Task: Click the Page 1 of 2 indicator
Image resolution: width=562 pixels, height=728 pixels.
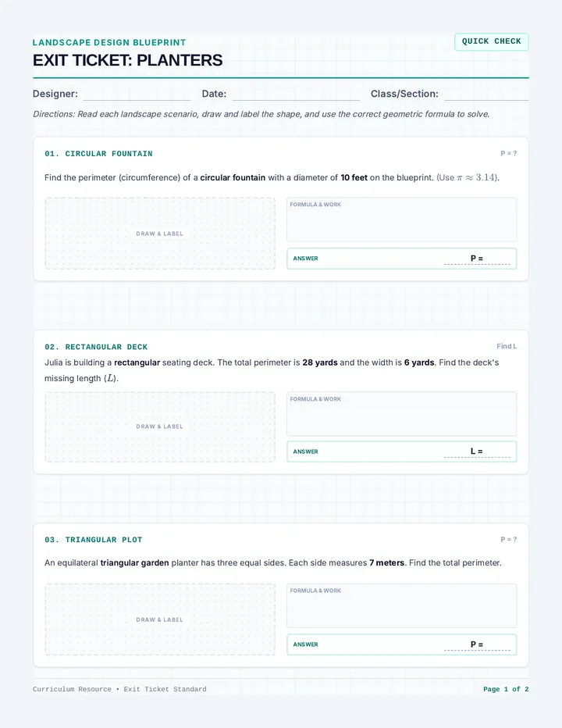Action: pos(506,689)
